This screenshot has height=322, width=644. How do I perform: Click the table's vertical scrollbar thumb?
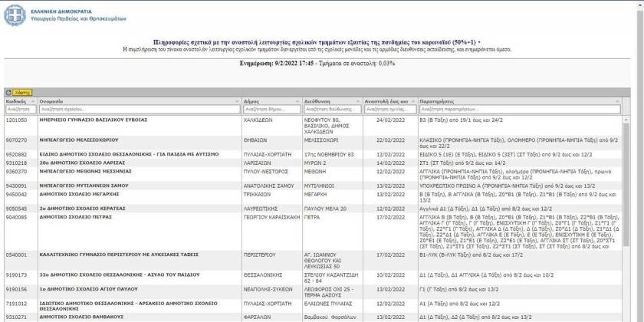click(x=626, y=185)
